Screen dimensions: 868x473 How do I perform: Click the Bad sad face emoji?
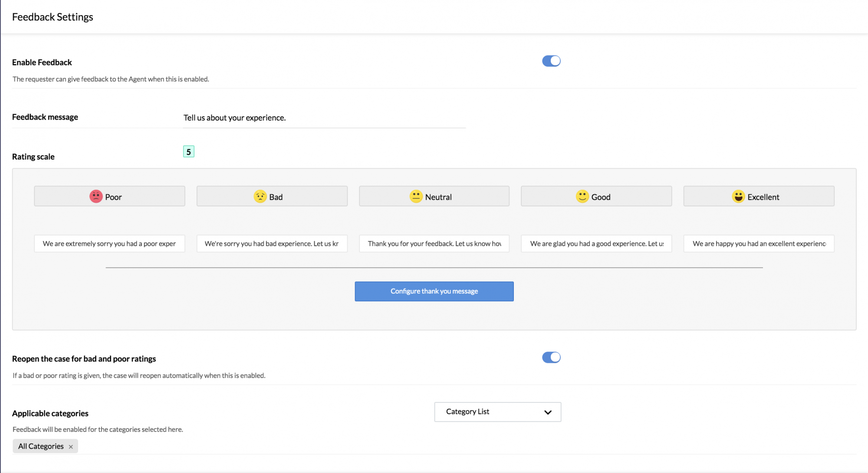pyautogui.click(x=260, y=196)
